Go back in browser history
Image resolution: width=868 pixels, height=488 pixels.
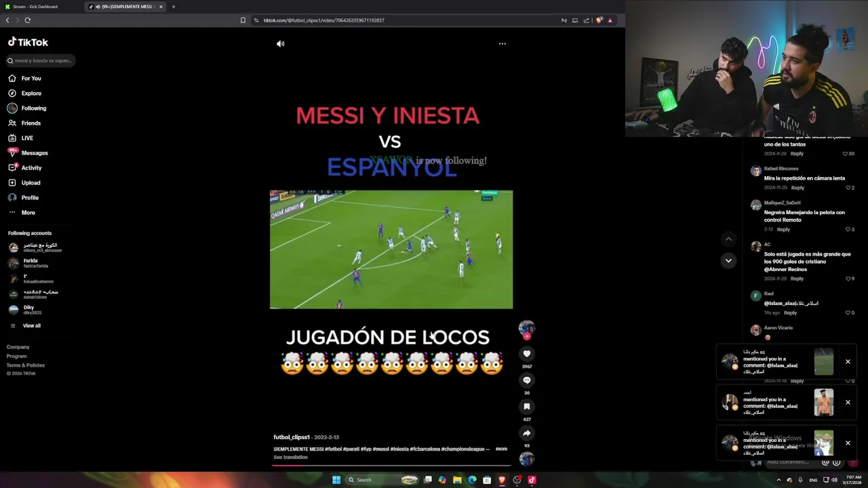pos(7,20)
